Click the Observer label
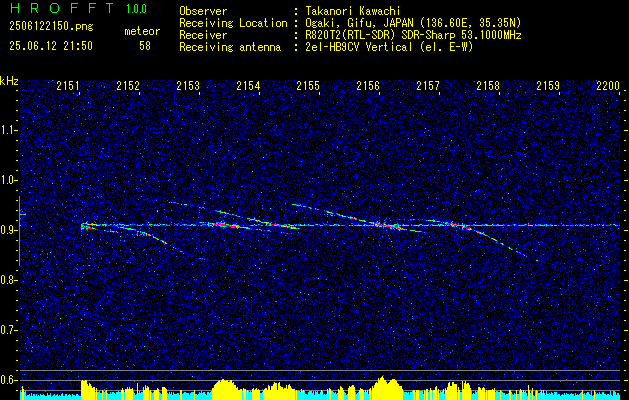Viewport: 629px width, 400px height. pyautogui.click(x=203, y=11)
